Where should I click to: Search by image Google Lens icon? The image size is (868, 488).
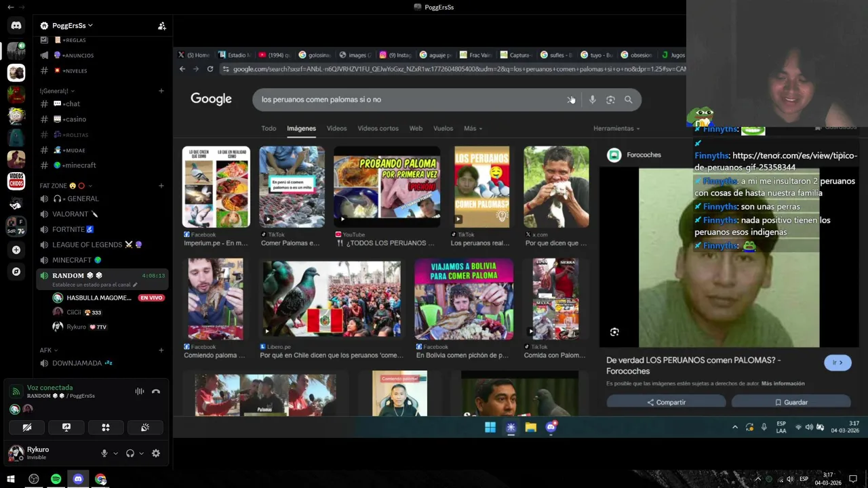610,100
